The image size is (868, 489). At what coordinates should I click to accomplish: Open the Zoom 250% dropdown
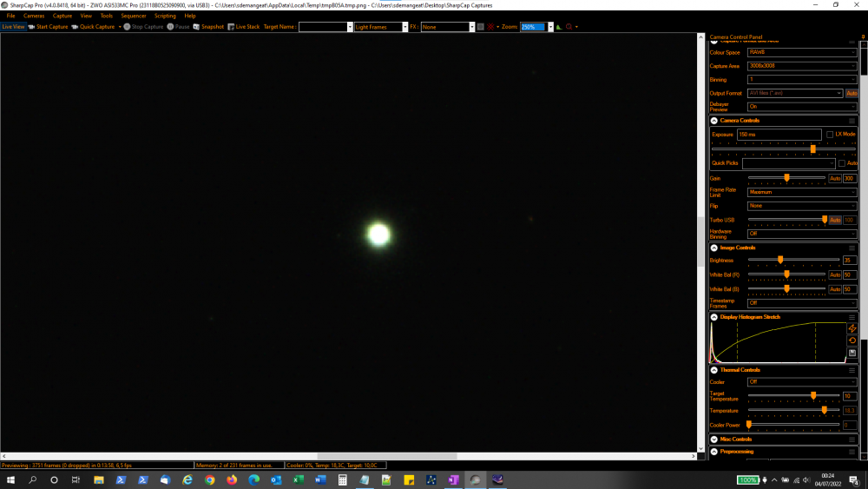pyautogui.click(x=550, y=27)
